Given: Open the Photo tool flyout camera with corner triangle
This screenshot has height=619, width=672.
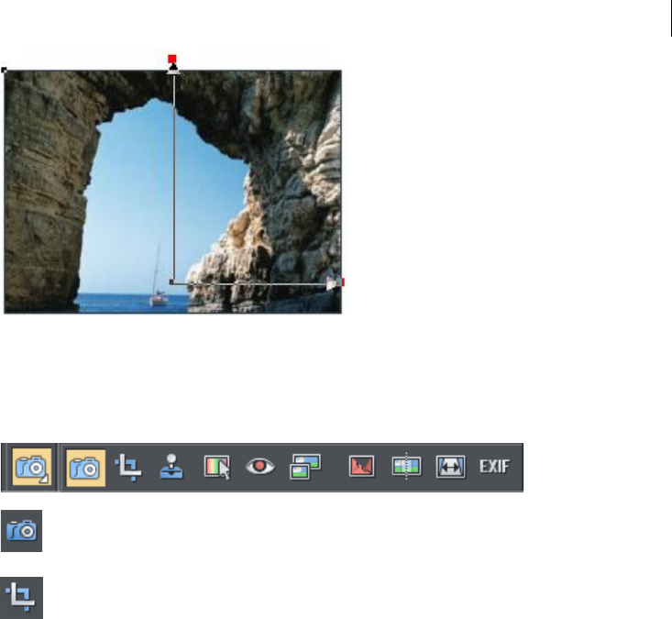Looking at the screenshot, I should pyautogui.click(x=32, y=467).
